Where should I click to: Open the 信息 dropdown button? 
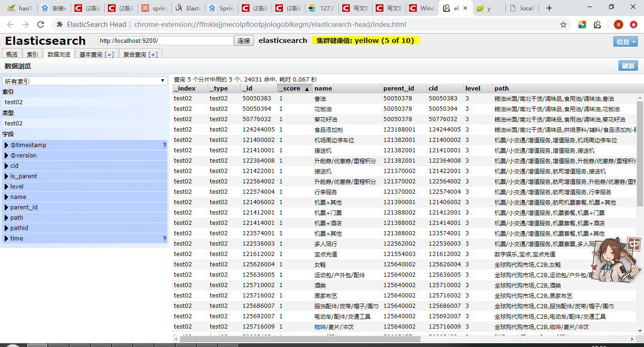(x=625, y=41)
